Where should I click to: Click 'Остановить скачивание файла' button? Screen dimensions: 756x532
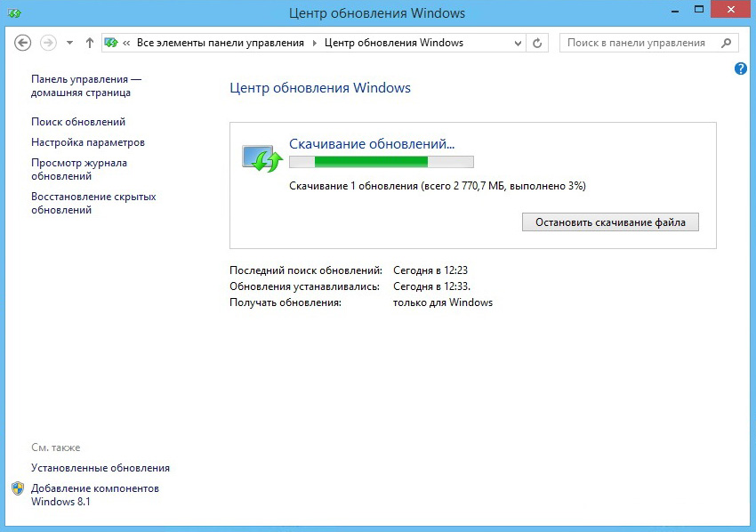[610, 222]
